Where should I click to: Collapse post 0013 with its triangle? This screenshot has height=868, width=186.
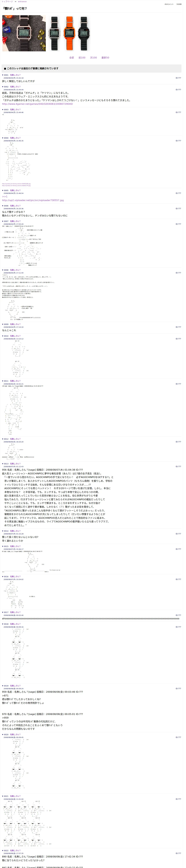3,464
